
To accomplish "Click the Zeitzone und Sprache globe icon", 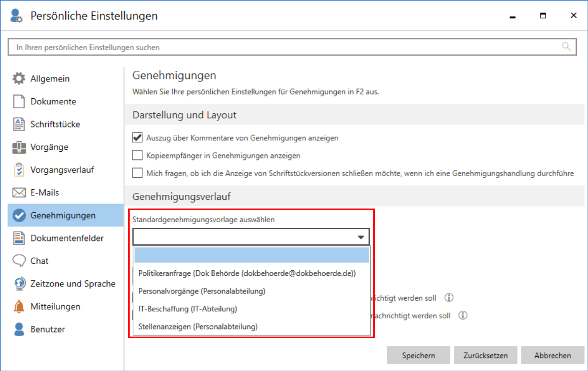I will [x=20, y=283].
